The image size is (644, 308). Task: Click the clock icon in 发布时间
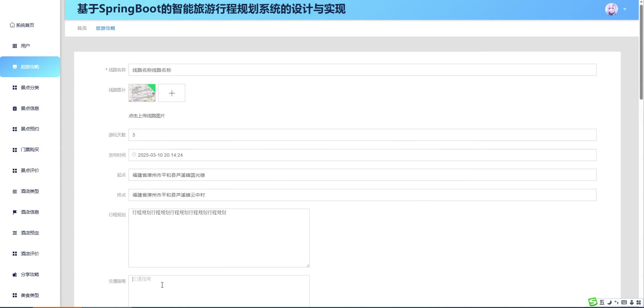[134, 155]
